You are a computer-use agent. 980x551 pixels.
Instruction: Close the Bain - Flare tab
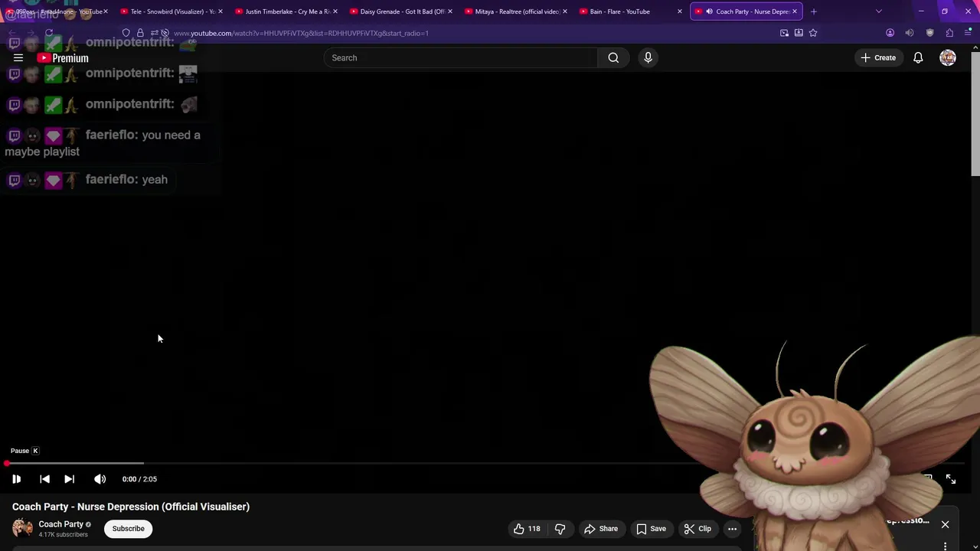[679, 11]
